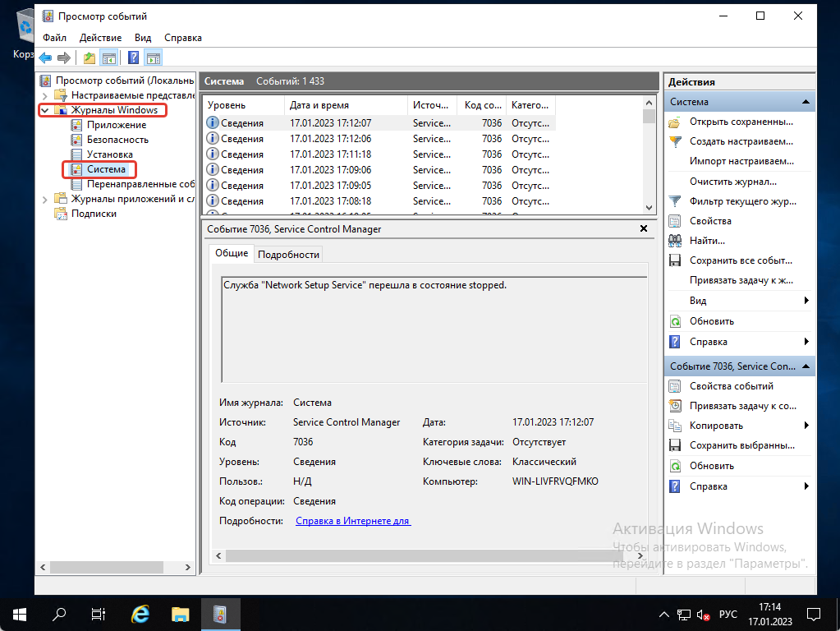
Task: Switch to the Подробности tab
Action: click(x=288, y=254)
